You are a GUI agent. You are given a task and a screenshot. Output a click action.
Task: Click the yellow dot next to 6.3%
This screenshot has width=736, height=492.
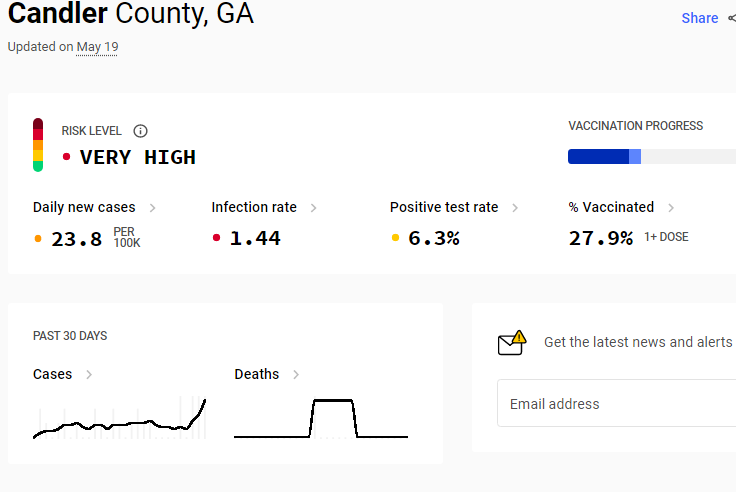click(395, 238)
